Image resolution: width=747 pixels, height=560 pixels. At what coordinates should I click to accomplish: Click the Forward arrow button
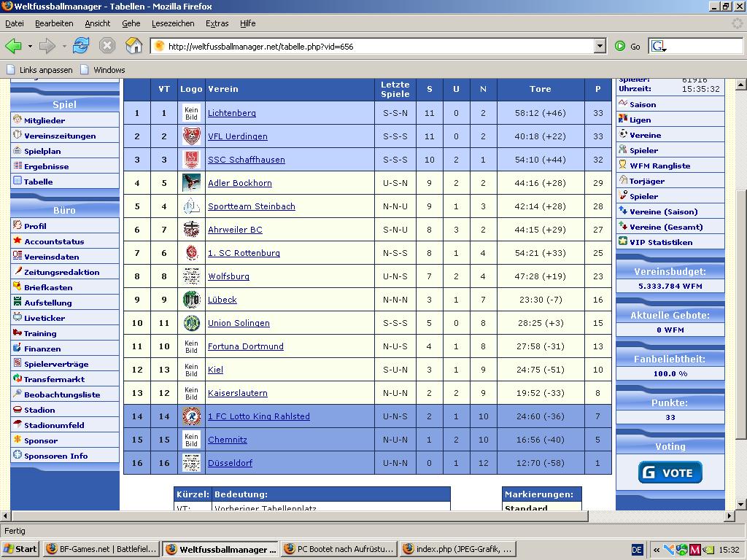click(x=47, y=46)
